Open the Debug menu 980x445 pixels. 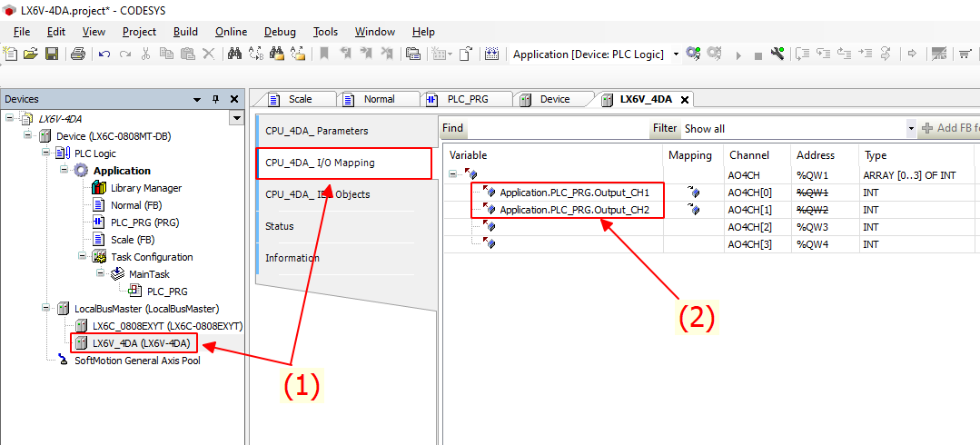click(x=280, y=32)
